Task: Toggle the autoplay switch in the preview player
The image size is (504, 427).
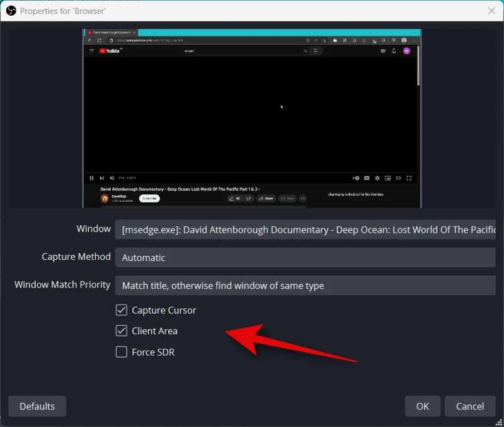Action: pyautogui.click(x=355, y=178)
